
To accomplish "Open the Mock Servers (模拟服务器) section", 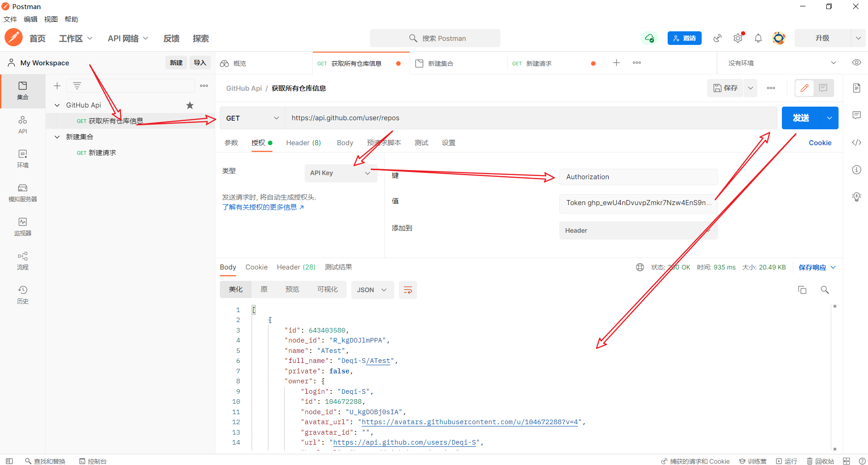I will (x=23, y=193).
